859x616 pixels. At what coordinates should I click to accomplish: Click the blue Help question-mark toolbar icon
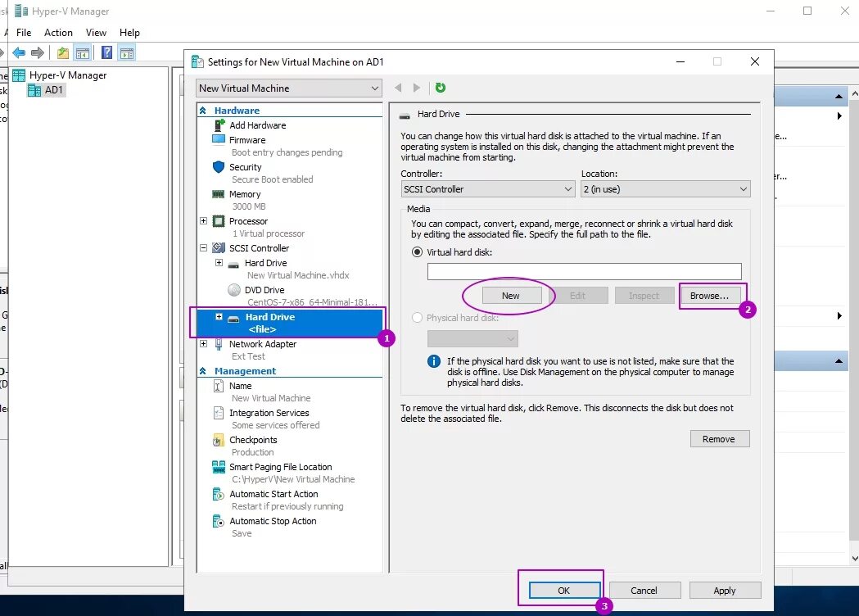click(x=106, y=52)
